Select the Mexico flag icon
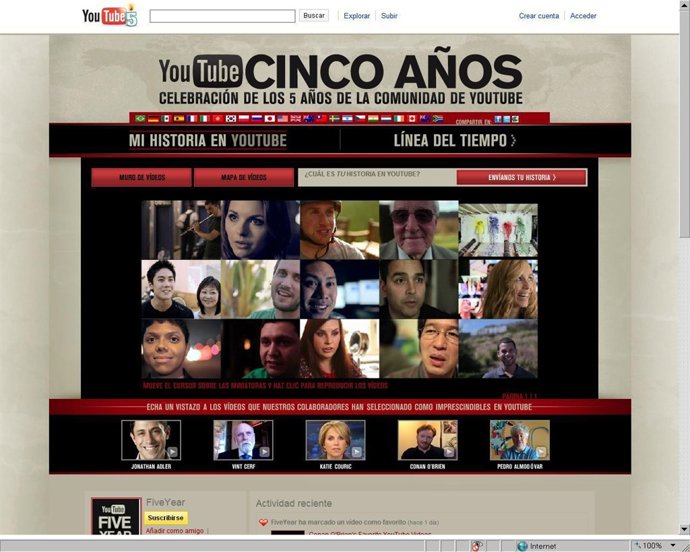Screen dimensions: 690x552 [x=166, y=118]
